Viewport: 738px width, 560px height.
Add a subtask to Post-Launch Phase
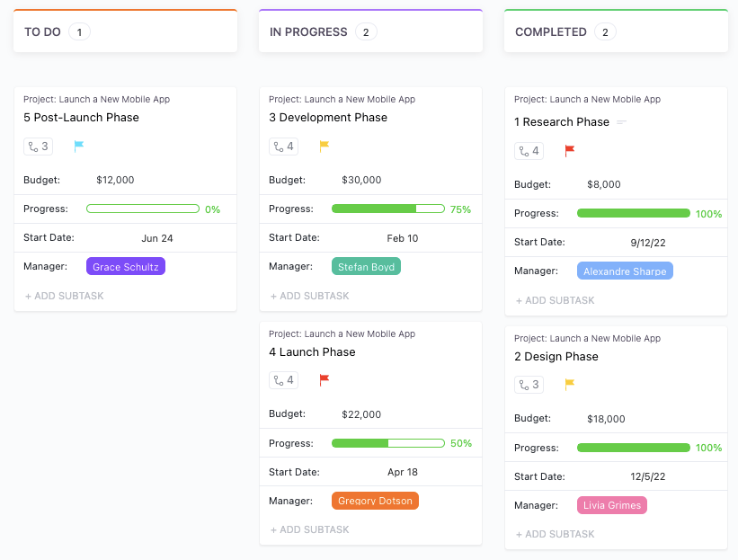pyautogui.click(x=64, y=296)
